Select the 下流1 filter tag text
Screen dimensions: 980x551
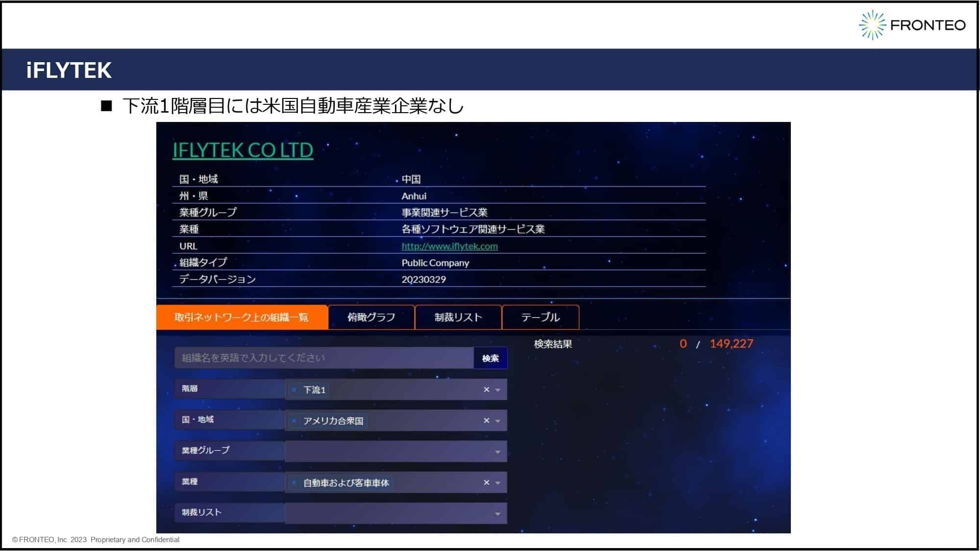pos(315,390)
